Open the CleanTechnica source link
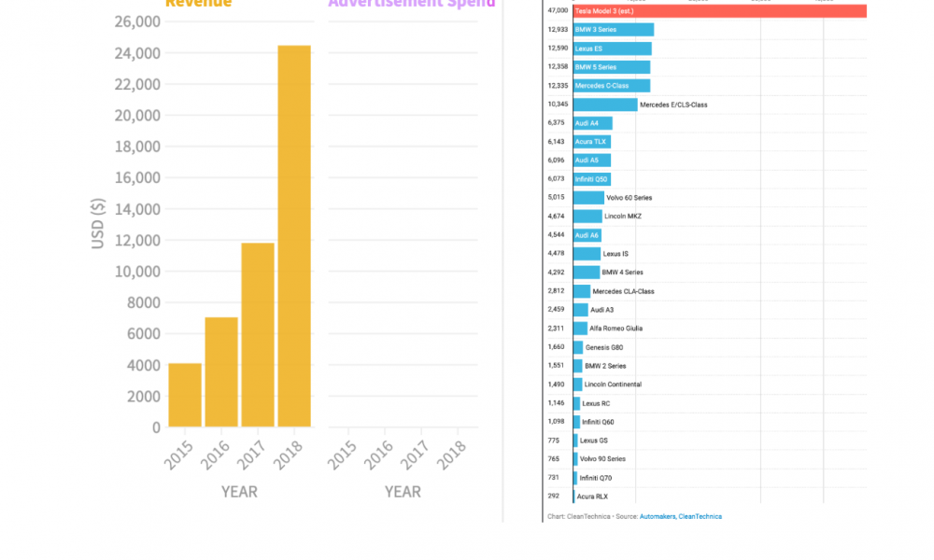934x560 pixels. tap(700, 516)
